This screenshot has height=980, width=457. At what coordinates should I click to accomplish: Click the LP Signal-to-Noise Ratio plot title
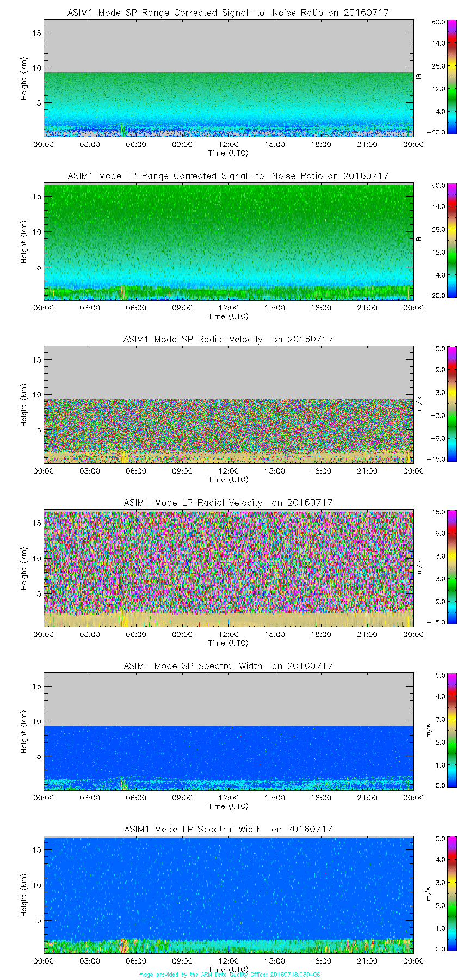[228, 176]
